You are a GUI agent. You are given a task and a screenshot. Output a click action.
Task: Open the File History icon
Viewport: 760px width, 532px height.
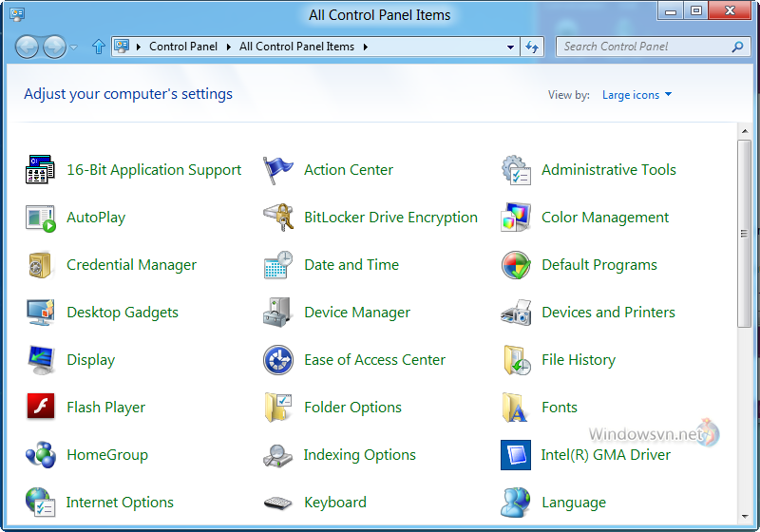click(517, 360)
